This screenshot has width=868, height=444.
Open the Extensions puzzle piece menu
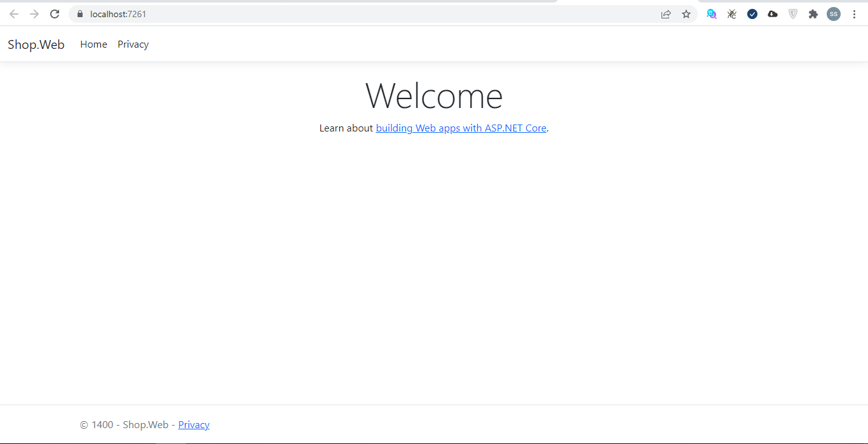point(813,14)
